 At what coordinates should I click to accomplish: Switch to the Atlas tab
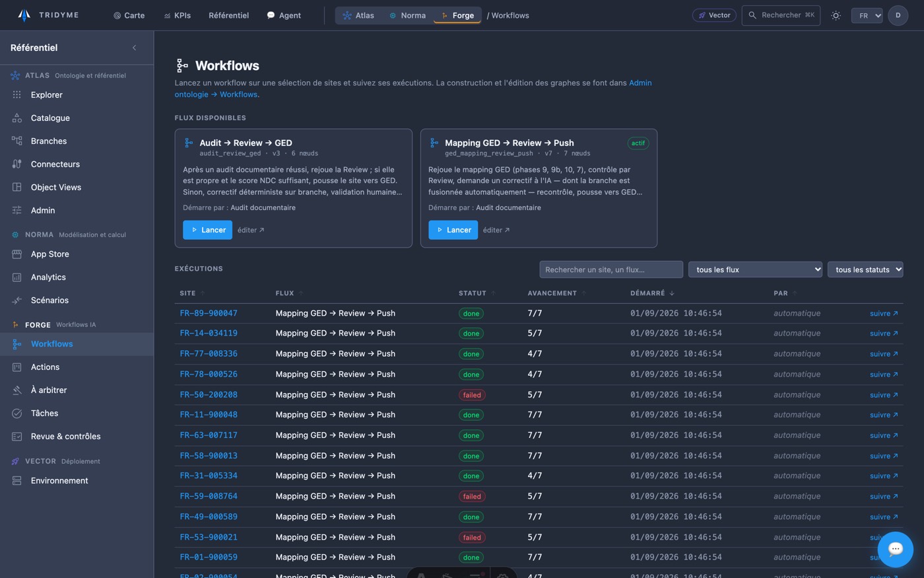(358, 15)
